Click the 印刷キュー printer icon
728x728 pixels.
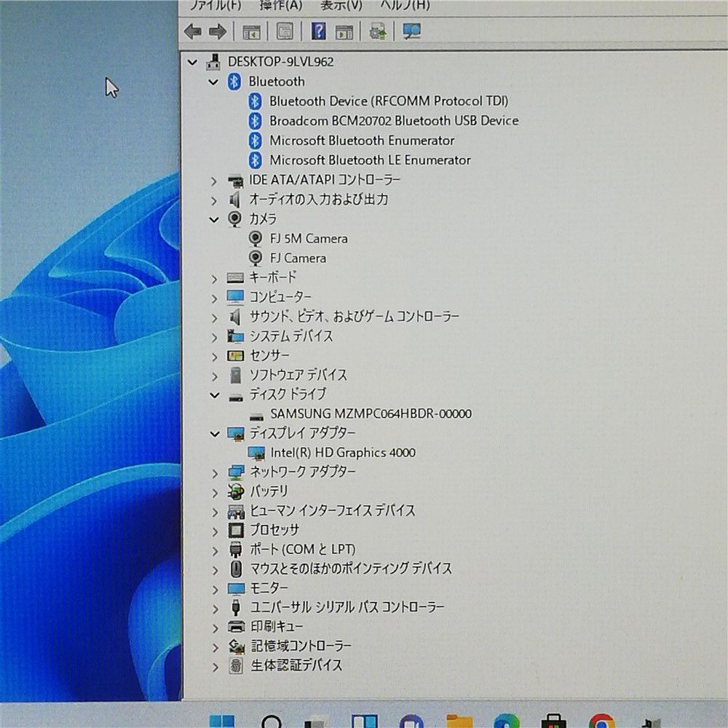pyautogui.click(x=237, y=627)
